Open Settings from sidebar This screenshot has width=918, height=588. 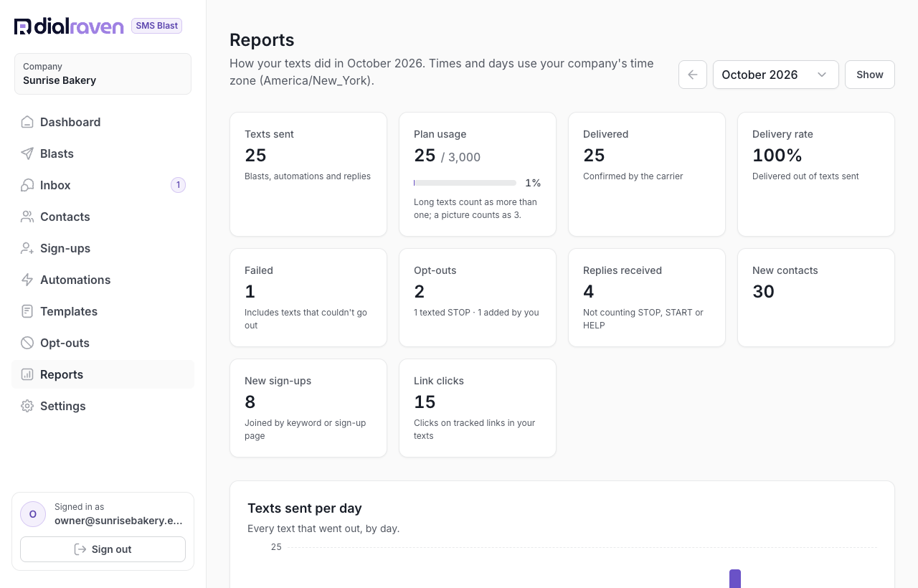[103, 406]
